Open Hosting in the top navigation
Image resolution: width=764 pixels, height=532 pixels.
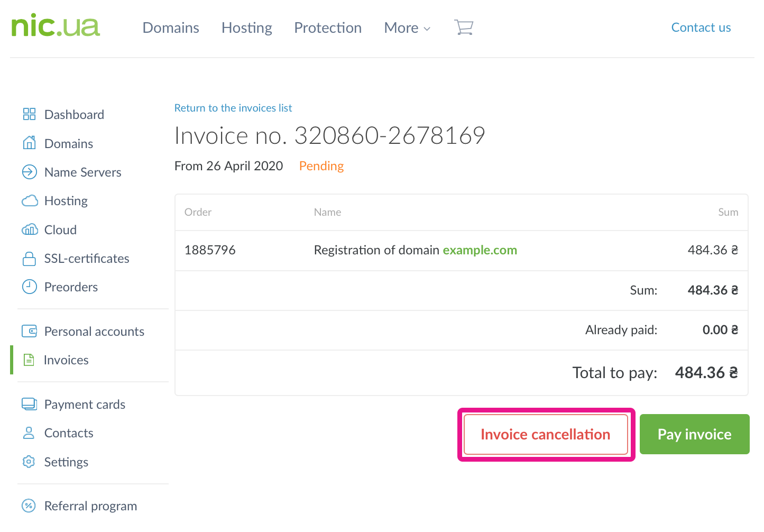(x=247, y=28)
